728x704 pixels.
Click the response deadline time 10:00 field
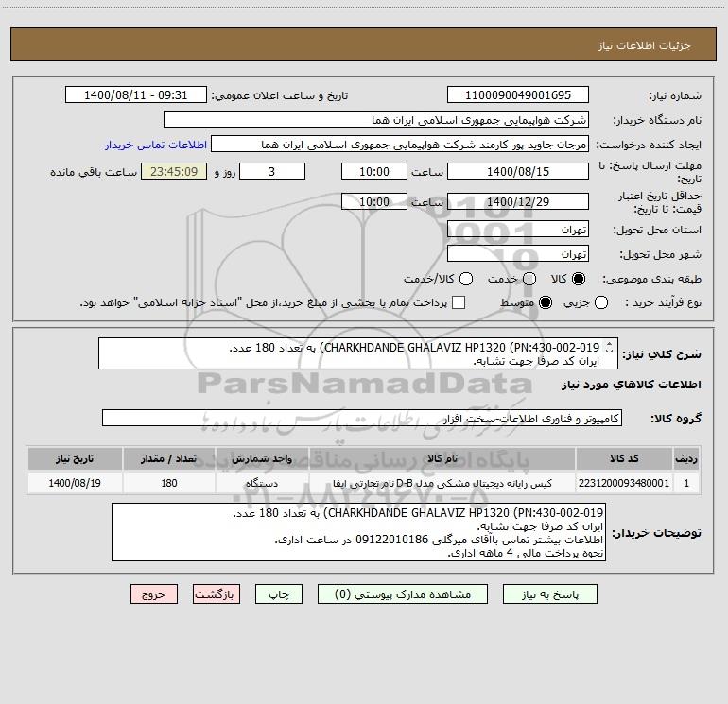click(374, 171)
